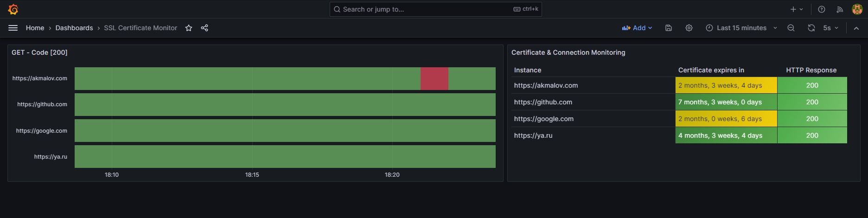Click the 200 response for ya.ru row
The height and width of the screenshot is (218, 868).
click(812, 135)
